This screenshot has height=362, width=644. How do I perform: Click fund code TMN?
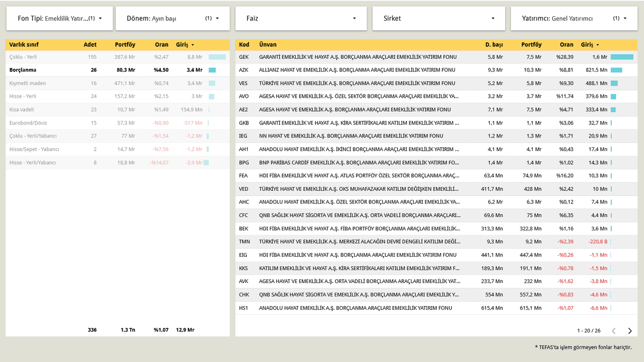245,241
